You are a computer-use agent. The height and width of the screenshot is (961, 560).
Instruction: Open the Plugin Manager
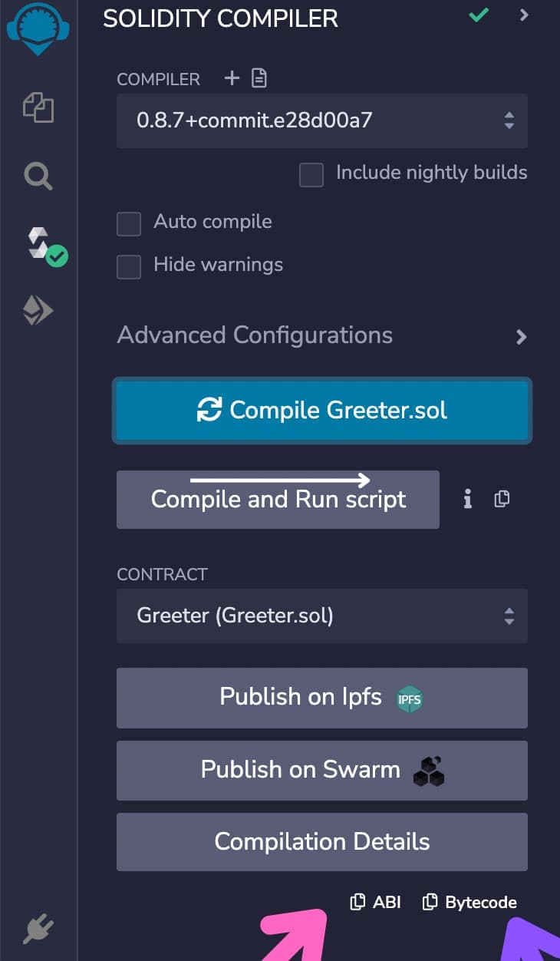coord(38,927)
